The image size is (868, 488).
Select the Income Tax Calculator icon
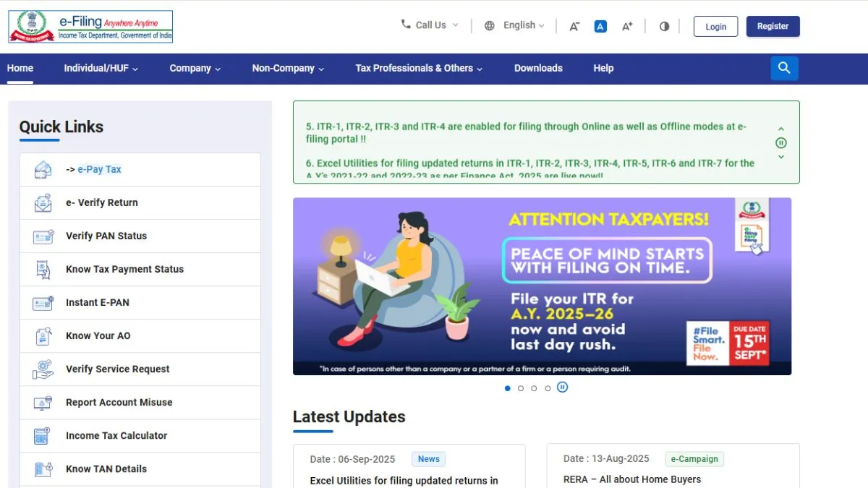coord(42,435)
